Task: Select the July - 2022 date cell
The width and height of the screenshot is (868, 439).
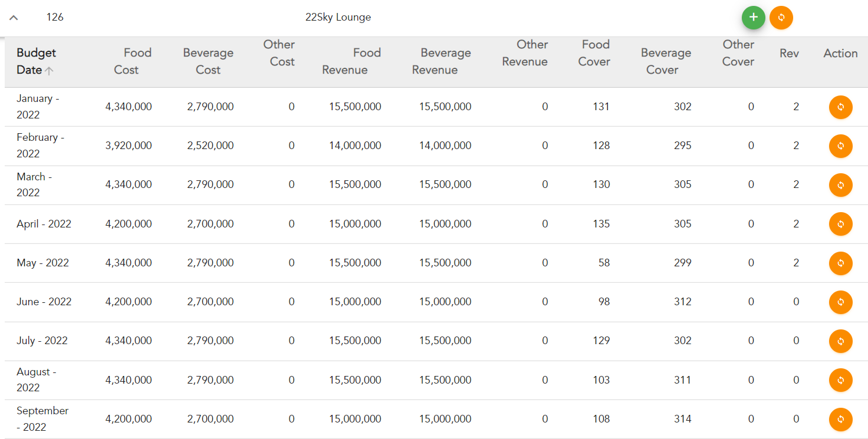Action: [42, 341]
